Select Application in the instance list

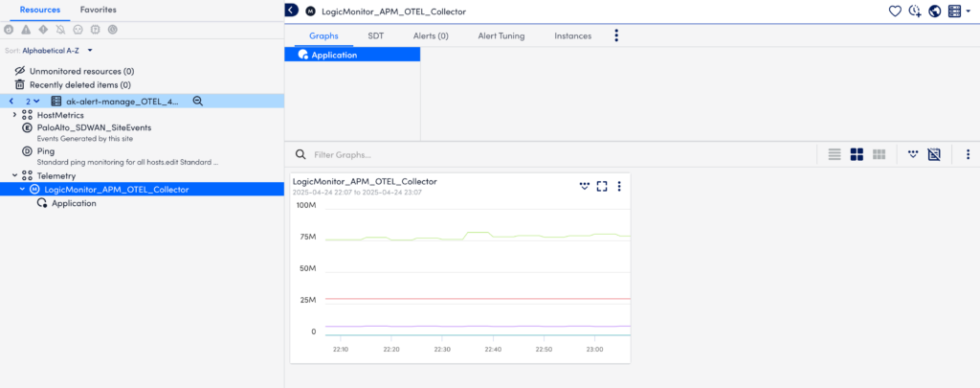pos(352,55)
